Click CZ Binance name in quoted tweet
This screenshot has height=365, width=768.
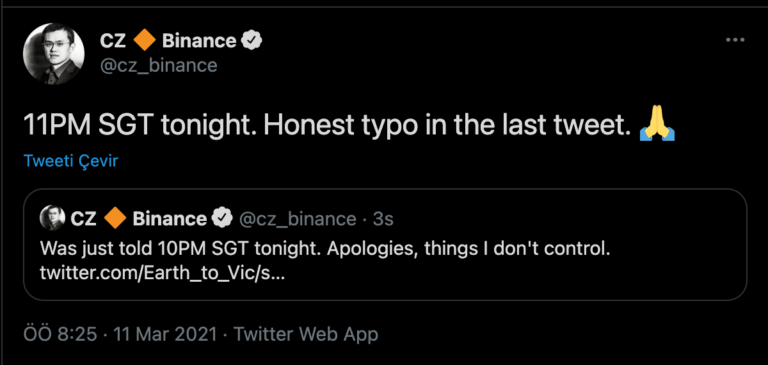pos(138,219)
